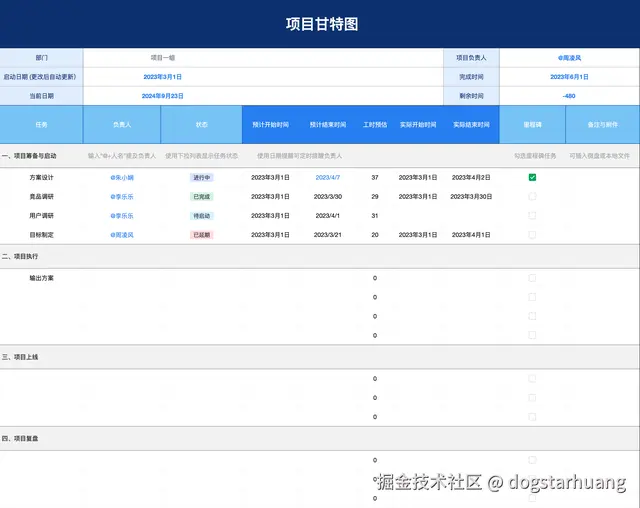Click the 项目甘特图 title
The width and height of the screenshot is (640, 508).
click(x=322, y=24)
